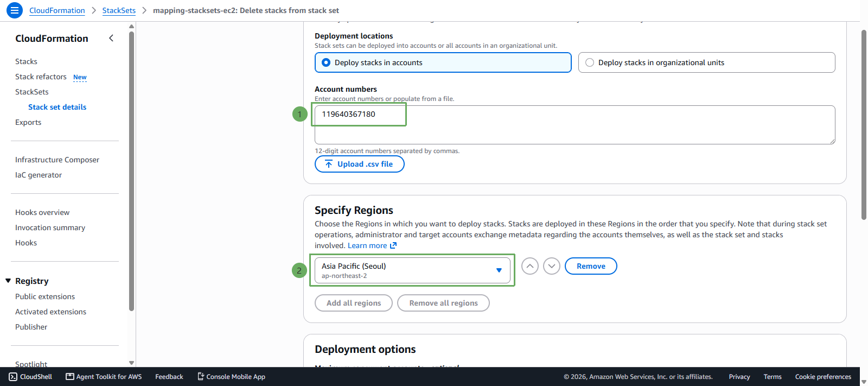
Task: Move the Seoul region up
Action: 530,266
